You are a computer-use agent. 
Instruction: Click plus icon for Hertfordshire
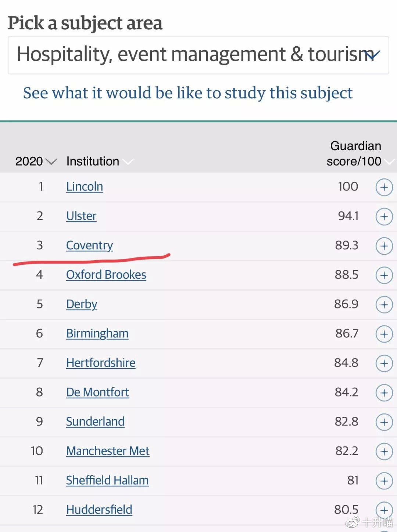pyautogui.click(x=384, y=363)
